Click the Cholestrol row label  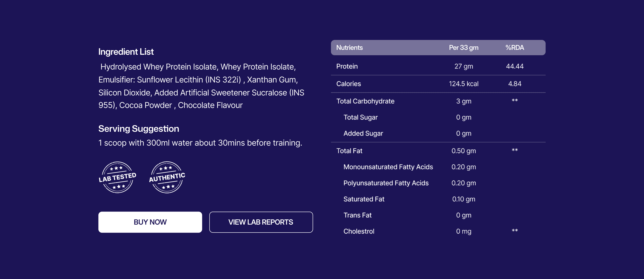(359, 231)
